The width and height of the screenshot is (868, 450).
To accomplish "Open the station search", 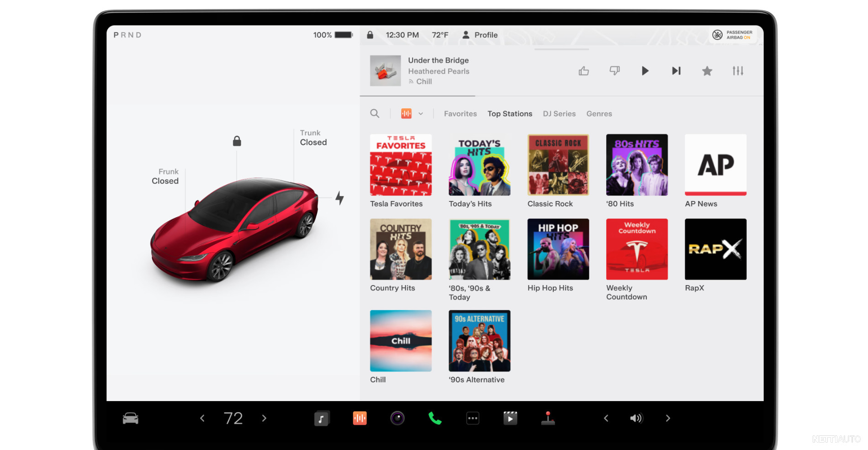I will (375, 114).
